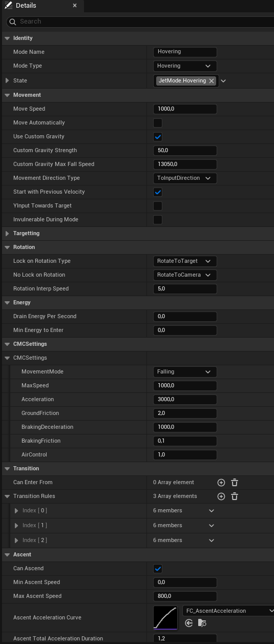The width and height of the screenshot is (274, 644).
Task: Edit Rotation Interp Speed value
Action: coord(185,289)
